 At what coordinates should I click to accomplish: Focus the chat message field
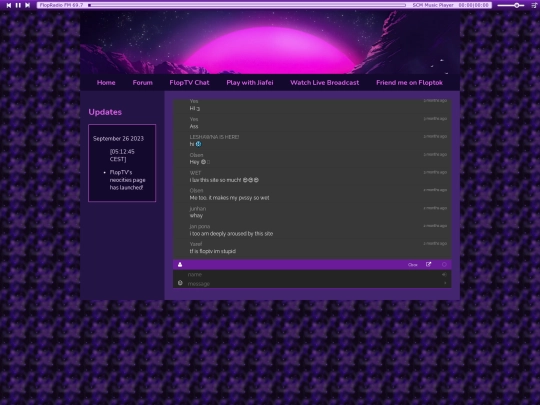(x=312, y=283)
